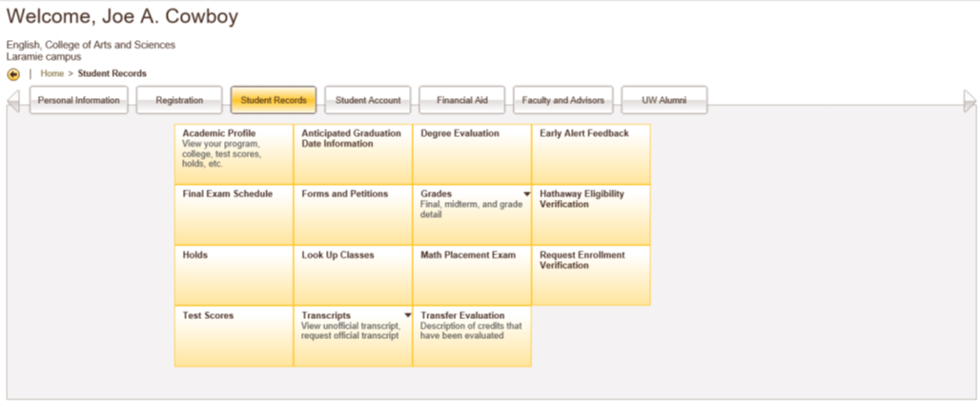
Task: Open the Final Exam Schedule tile
Action: click(x=234, y=215)
